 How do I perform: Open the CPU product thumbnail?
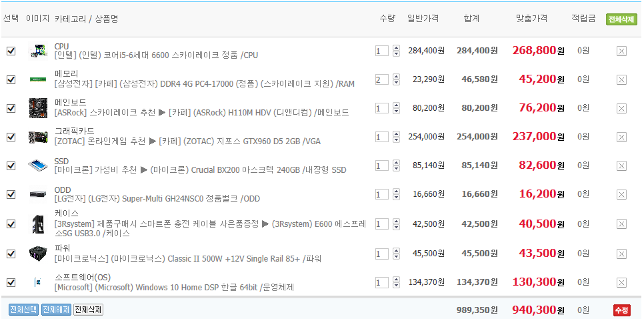[38, 51]
